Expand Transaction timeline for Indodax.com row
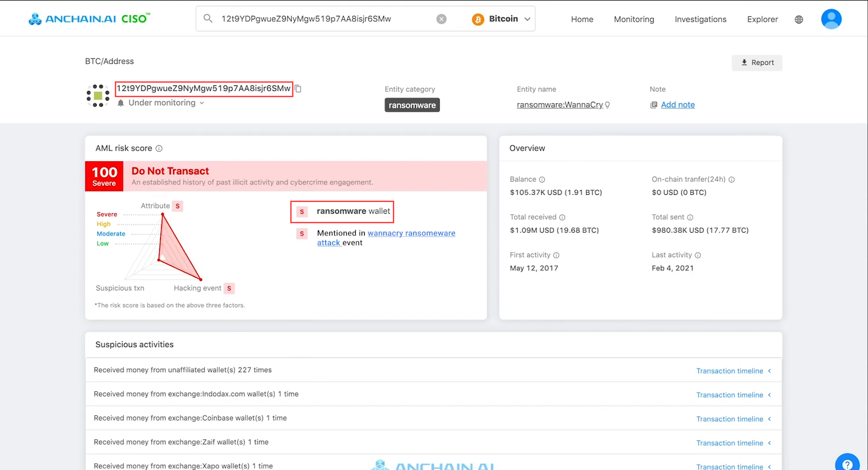 733,395
